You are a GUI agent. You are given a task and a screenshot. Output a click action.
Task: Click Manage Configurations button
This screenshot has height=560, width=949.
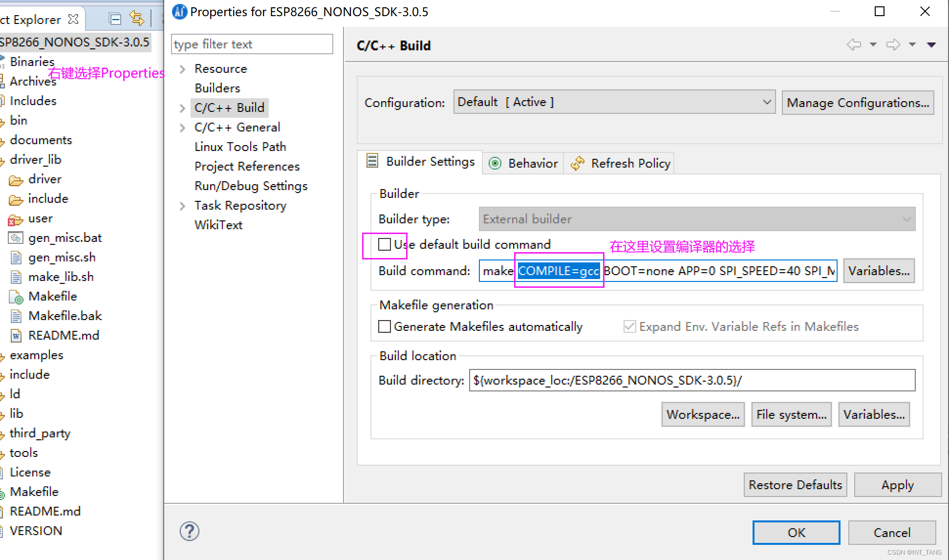tap(858, 103)
